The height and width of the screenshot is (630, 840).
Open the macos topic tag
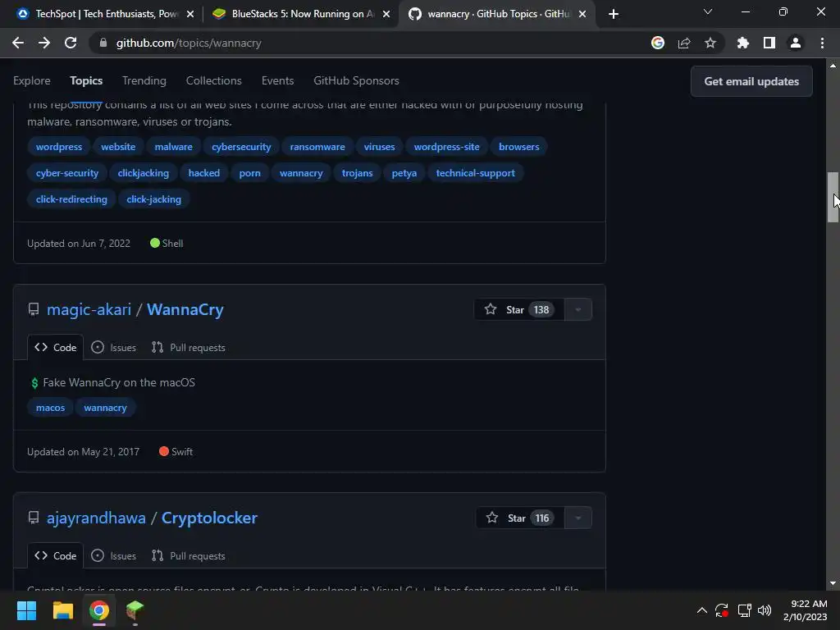[50, 408]
